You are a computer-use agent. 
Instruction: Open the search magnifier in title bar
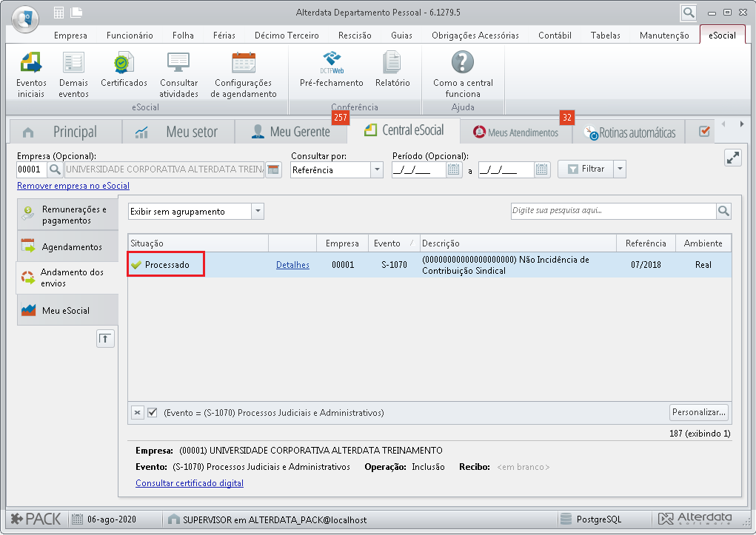(x=689, y=13)
